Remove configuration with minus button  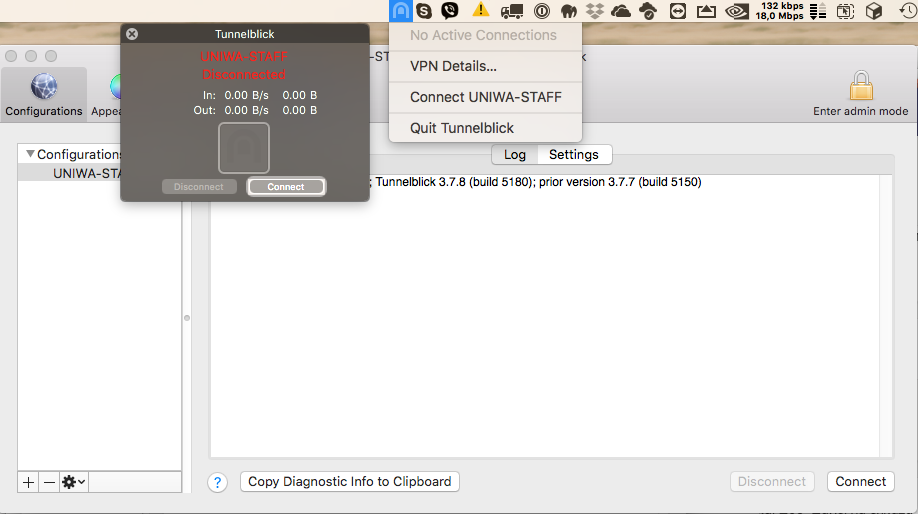49,482
